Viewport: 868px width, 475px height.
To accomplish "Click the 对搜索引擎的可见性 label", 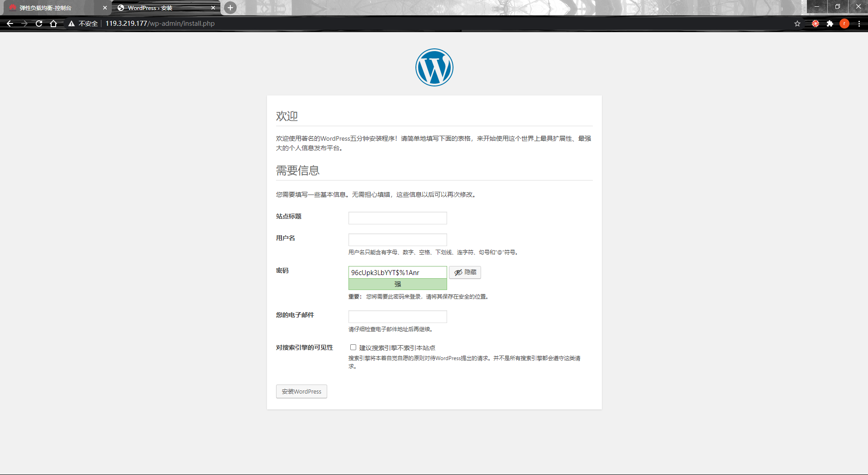I will [x=305, y=347].
